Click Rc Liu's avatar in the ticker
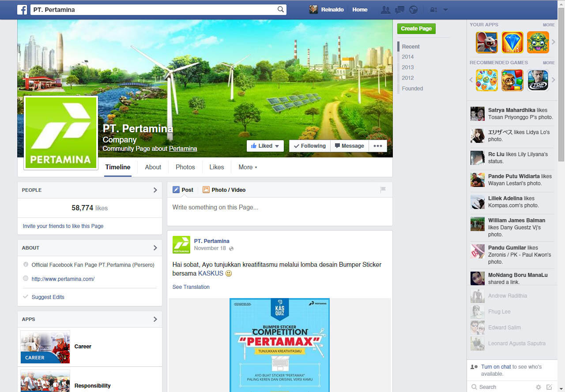The width and height of the screenshot is (565, 392). [x=478, y=158]
